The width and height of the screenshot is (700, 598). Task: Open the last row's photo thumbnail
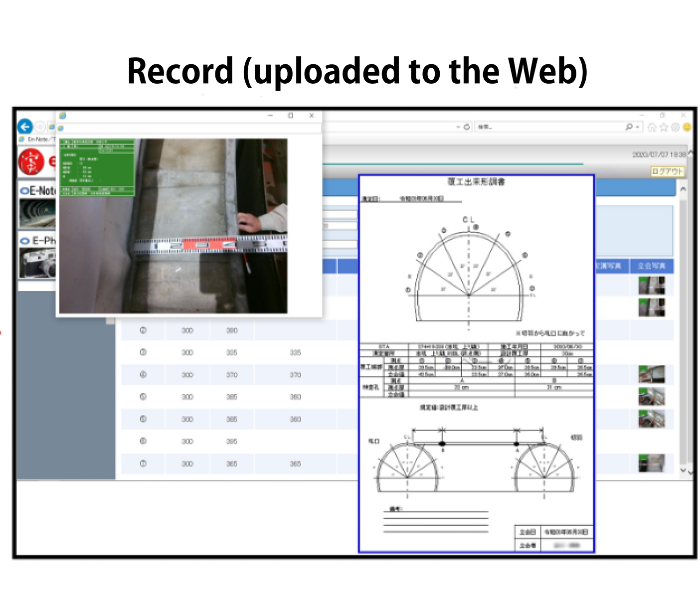click(x=651, y=463)
